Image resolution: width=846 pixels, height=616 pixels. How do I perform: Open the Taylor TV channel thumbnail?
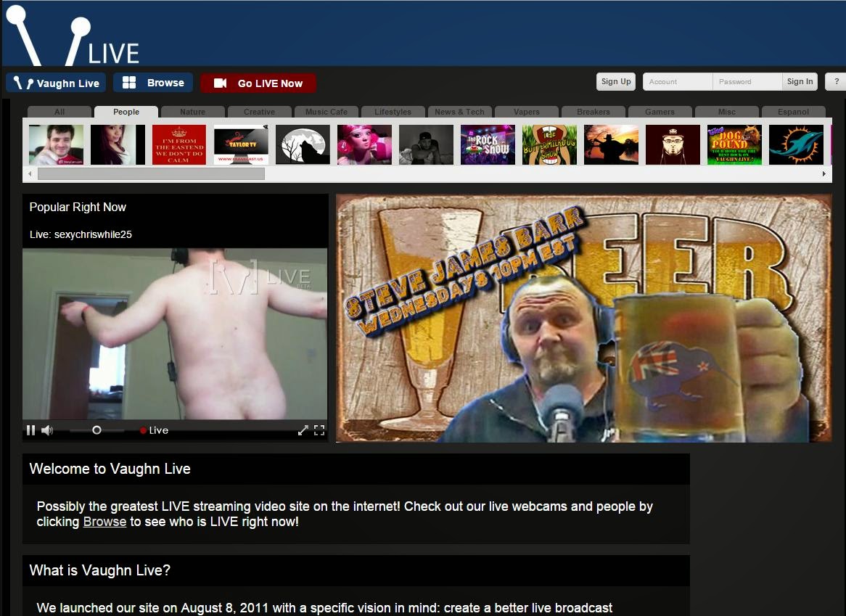pyautogui.click(x=241, y=144)
